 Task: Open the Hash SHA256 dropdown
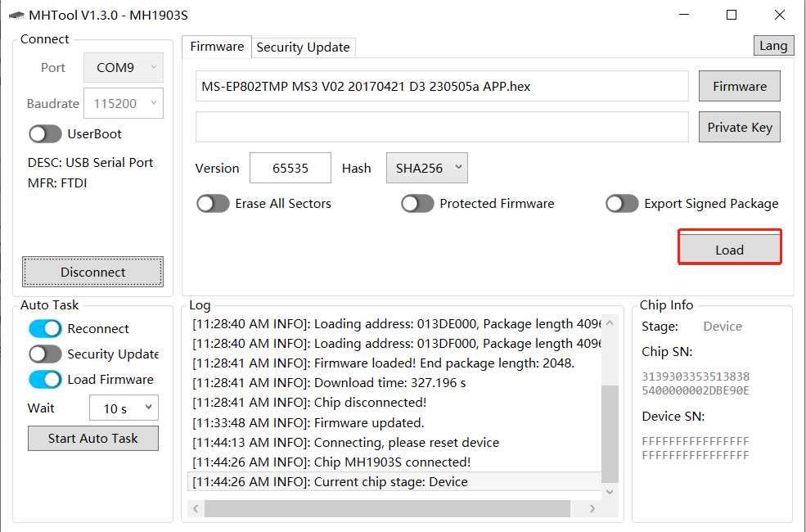pyautogui.click(x=426, y=168)
